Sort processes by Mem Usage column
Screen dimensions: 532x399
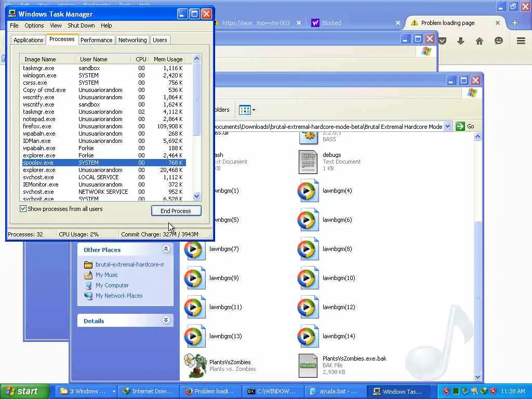[168, 59]
